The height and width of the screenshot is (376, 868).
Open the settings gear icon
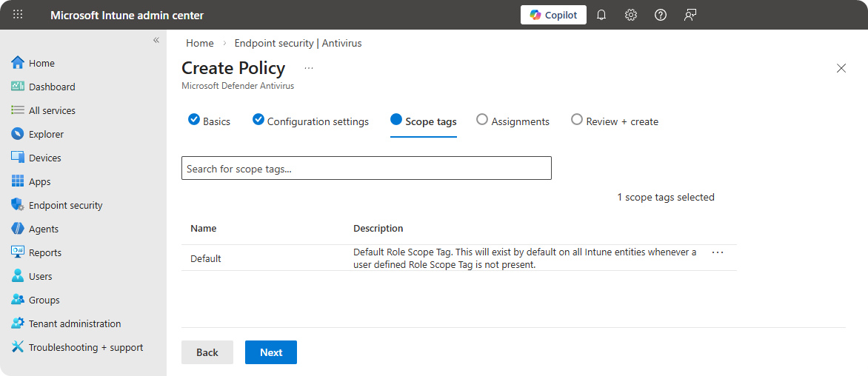click(631, 15)
